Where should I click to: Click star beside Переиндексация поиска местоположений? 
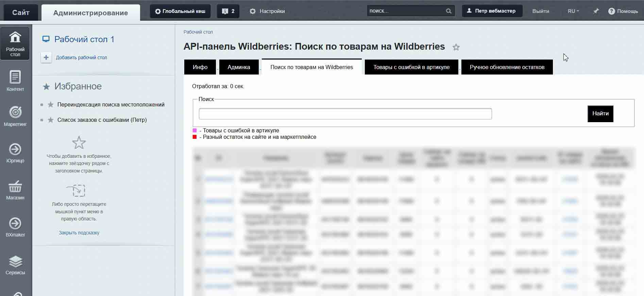tap(51, 104)
